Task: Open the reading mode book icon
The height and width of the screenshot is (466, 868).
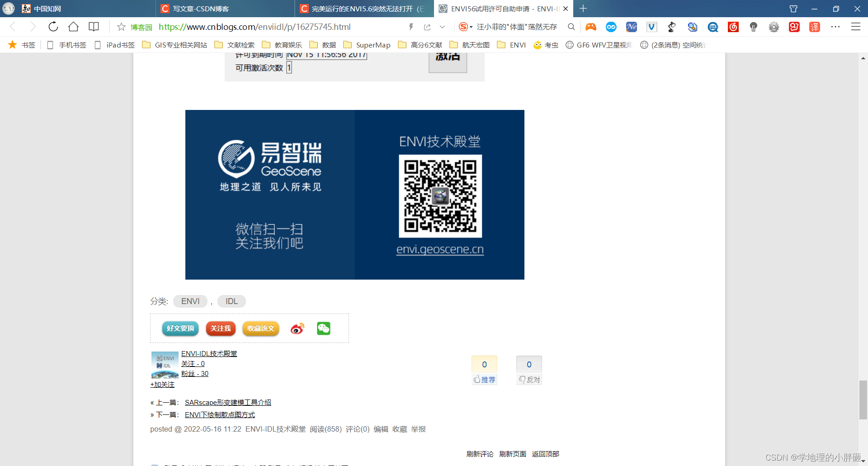Action: [94, 27]
